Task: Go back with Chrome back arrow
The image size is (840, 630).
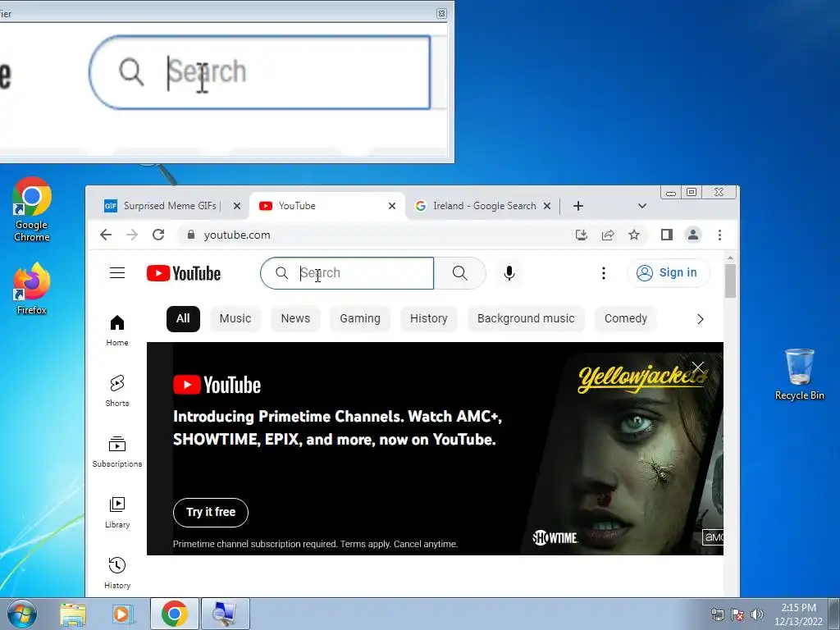Action: pos(106,235)
